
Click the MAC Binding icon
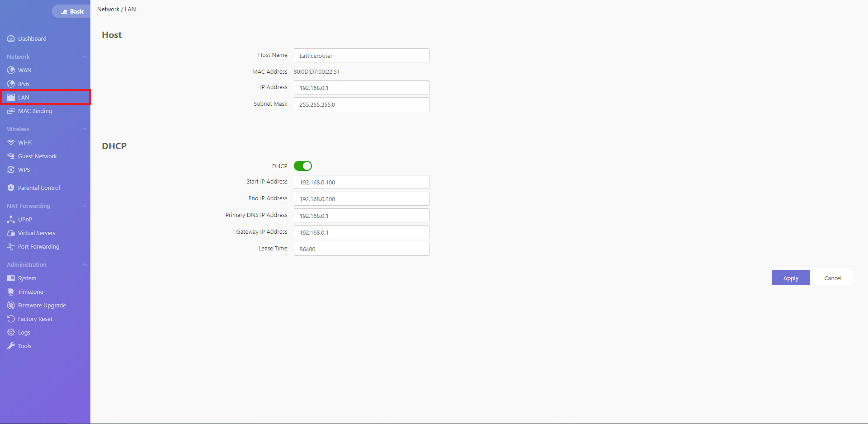[11, 111]
